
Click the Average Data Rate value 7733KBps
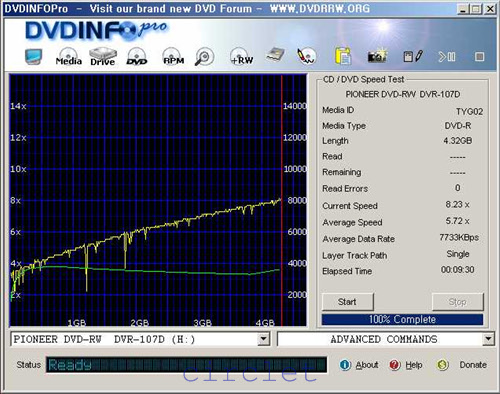coord(459,237)
